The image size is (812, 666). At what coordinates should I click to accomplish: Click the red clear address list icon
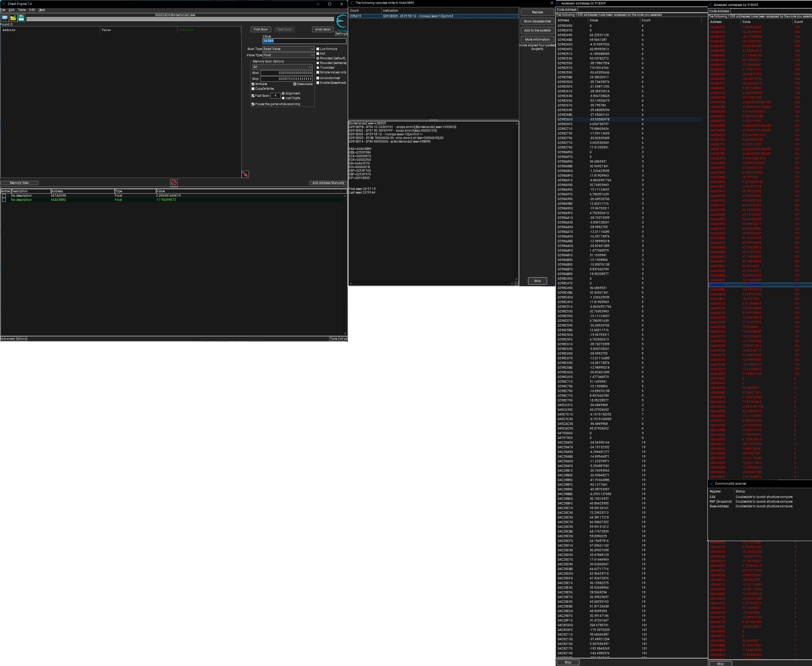pos(173,183)
